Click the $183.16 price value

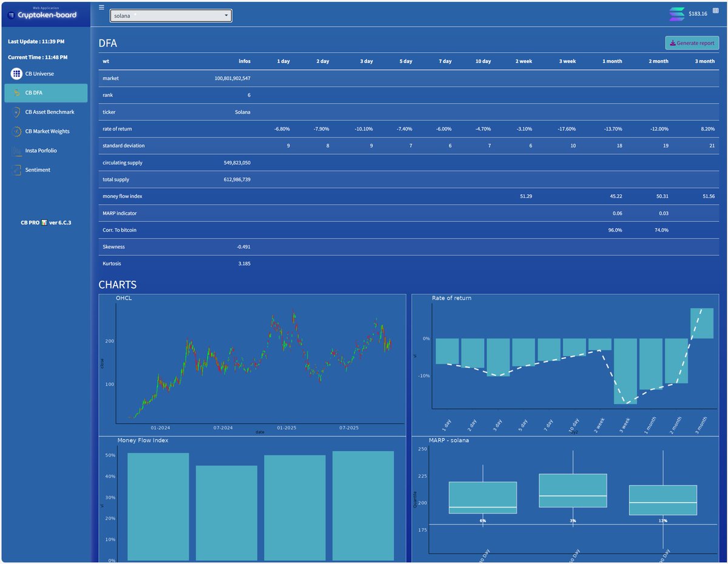point(698,13)
